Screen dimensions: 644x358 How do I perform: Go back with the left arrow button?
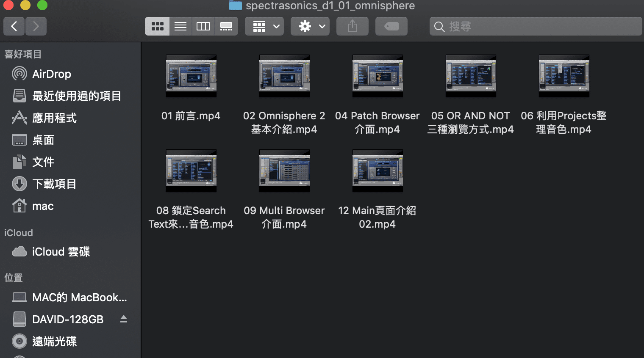(x=14, y=26)
